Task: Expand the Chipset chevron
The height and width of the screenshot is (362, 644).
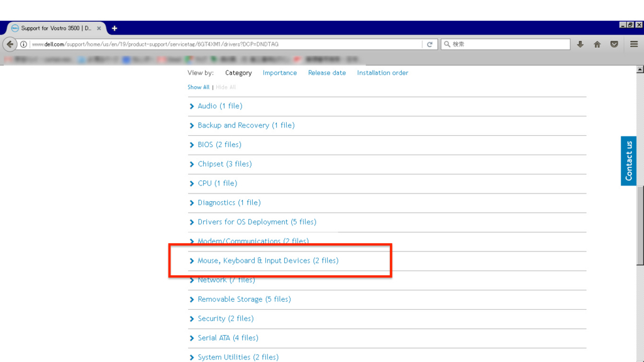Action: click(x=192, y=164)
